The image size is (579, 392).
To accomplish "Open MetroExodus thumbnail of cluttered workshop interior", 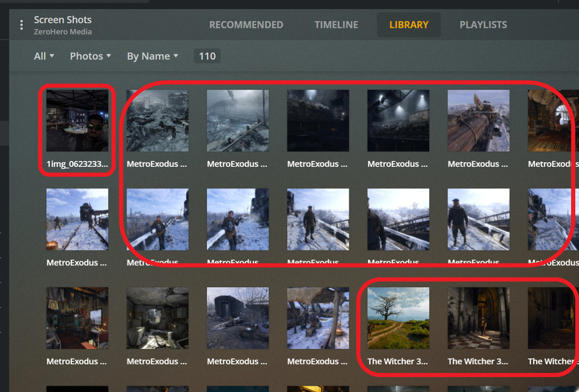I will [x=77, y=318].
